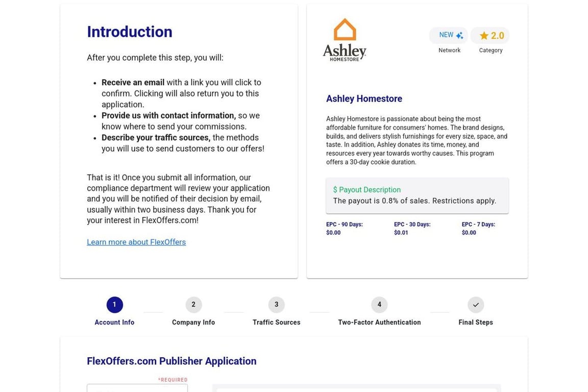Screen dimensions: 588x392
Task: Click the Account Info step label
Action: pyautogui.click(x=114, y=322)
